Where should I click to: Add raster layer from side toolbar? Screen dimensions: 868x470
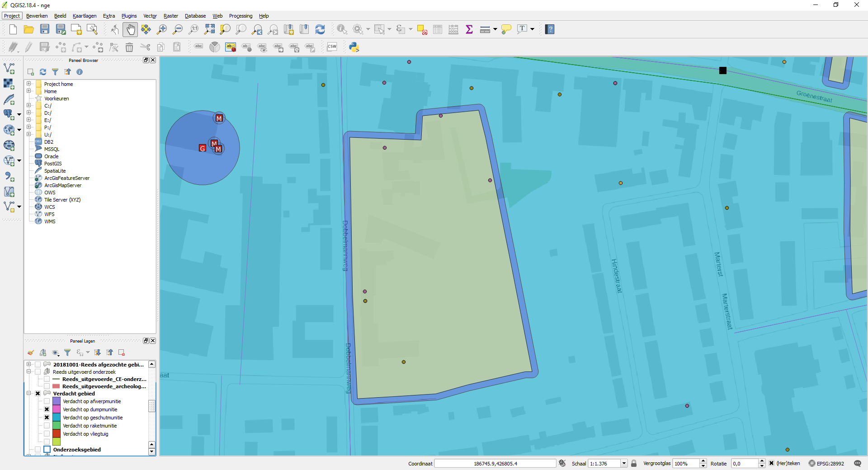point(9,84)
